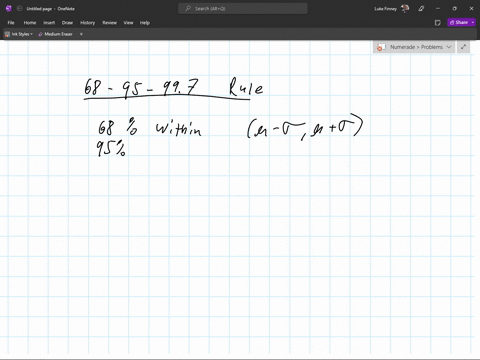Open the Draw tab
This screenshot has width=480, height=360.
[x=67, y=23]
